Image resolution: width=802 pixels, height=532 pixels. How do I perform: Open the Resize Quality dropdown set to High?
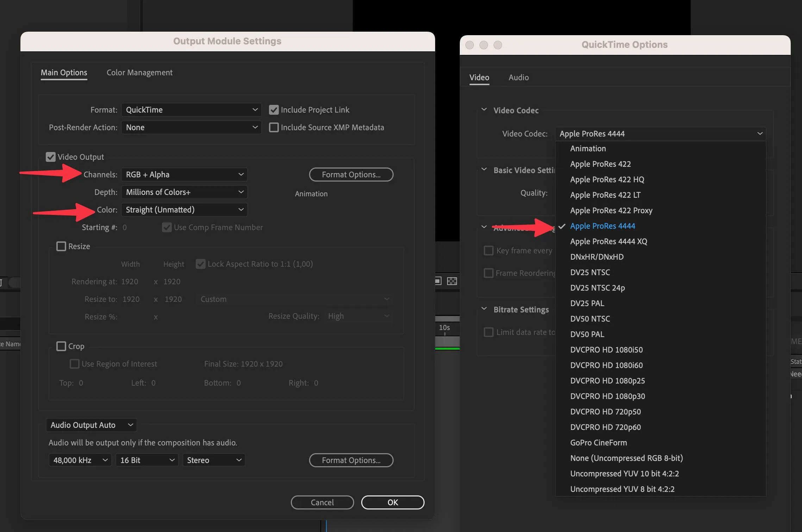pyautogui.click(x=358, y=316)
